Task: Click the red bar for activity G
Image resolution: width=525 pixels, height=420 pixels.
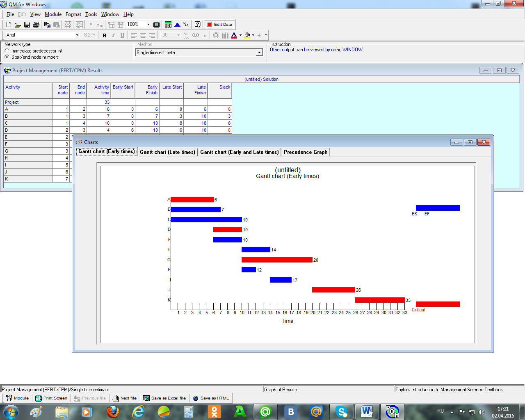Action: [277, 260]
